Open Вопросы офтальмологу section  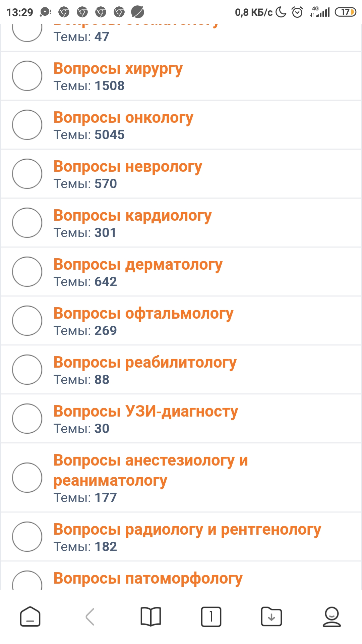click(143, 314)
